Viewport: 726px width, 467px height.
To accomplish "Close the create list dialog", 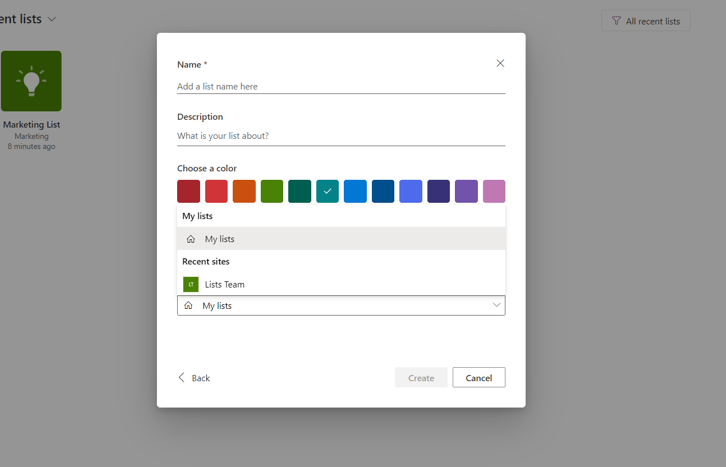I will pos(500,63).
